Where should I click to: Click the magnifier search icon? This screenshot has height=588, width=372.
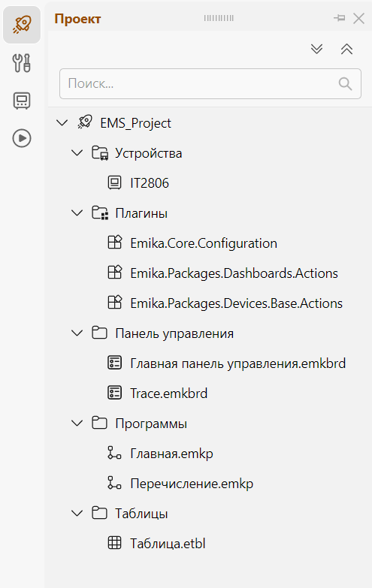pyautogui.click(x=345, y=83)
